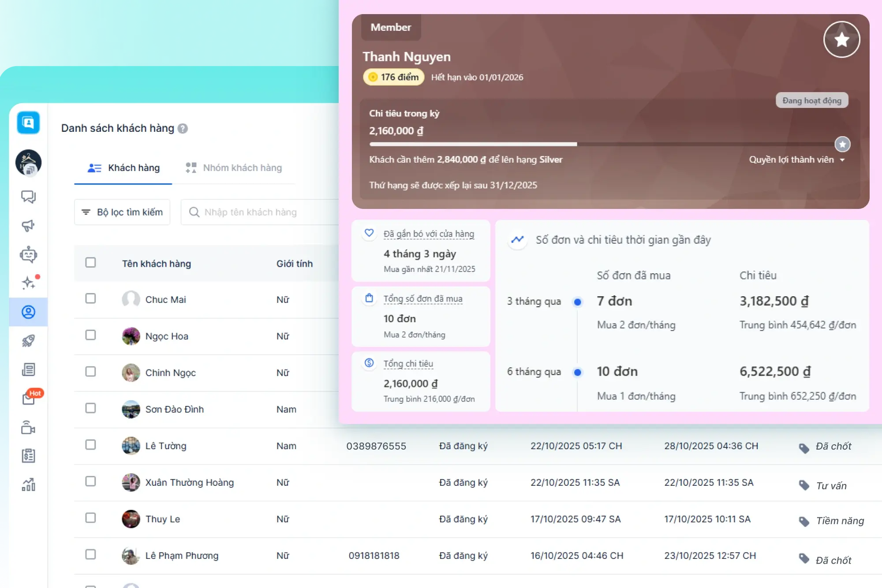
Task: Open the analytics chart sidebar icon
Action: pos(28,485)
